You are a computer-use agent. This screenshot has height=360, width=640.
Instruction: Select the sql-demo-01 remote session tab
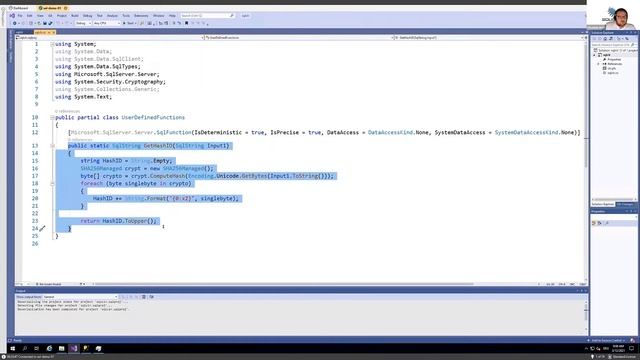[52, 8]
